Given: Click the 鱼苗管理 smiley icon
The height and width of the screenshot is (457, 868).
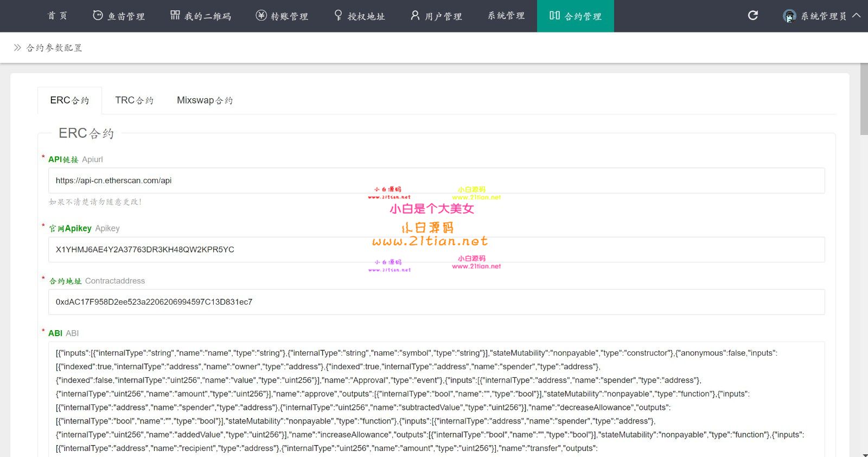Looking at the screenshot, I should click(x=98, y=16).
